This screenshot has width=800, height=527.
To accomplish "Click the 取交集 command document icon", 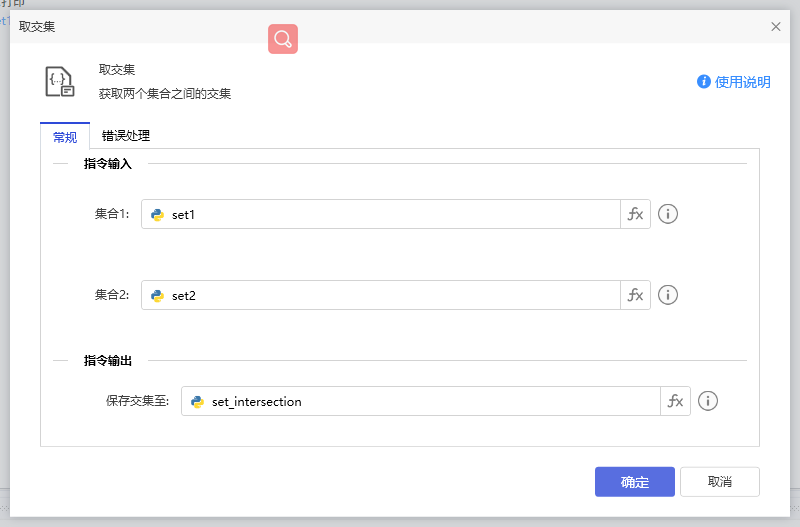I will [60, 81].
